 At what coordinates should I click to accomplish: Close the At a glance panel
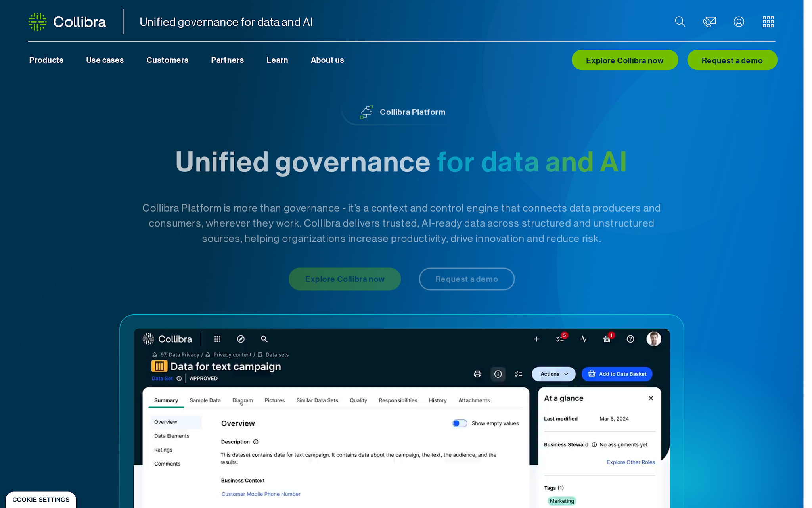pyautogui.click(x=651, y=398)
